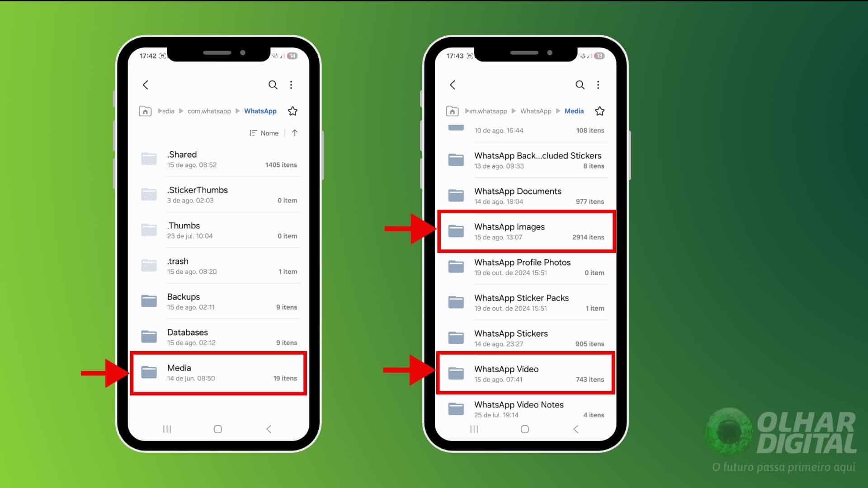Open the WhatsApp Back...cluded Stickers folder
The height and width of the screenshot is (488, 868).
[x=526, y=160]
